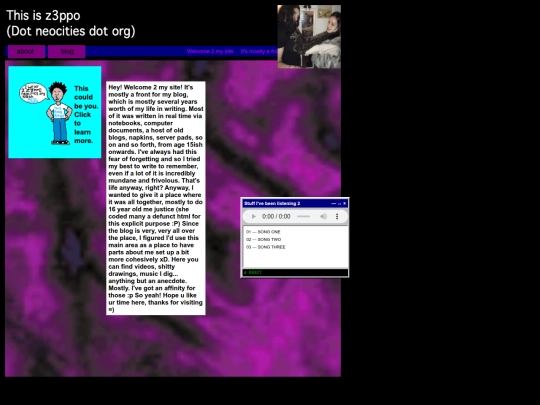Mute the audio player volume icon
The width and height of the screenshot is (540, 405).
click(x=323, y=216)
